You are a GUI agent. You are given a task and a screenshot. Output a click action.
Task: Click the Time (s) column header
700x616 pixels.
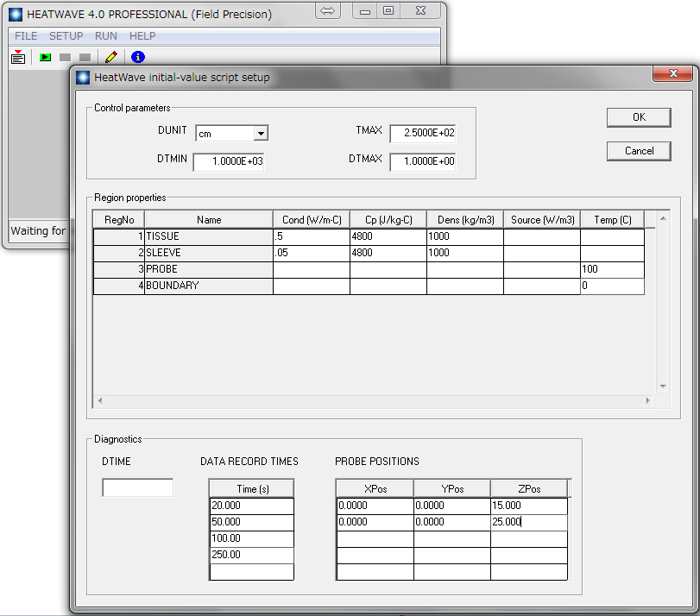[x=251, y=489]
